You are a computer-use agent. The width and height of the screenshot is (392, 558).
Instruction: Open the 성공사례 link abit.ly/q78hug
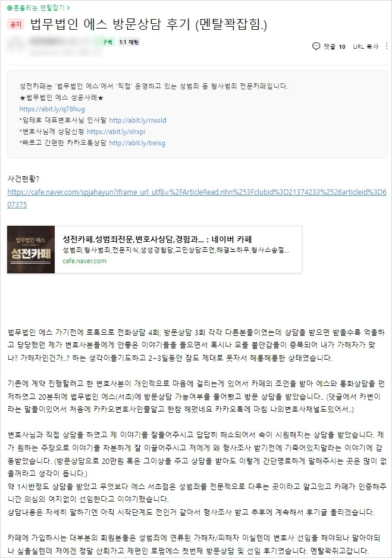tap(52, 109)
